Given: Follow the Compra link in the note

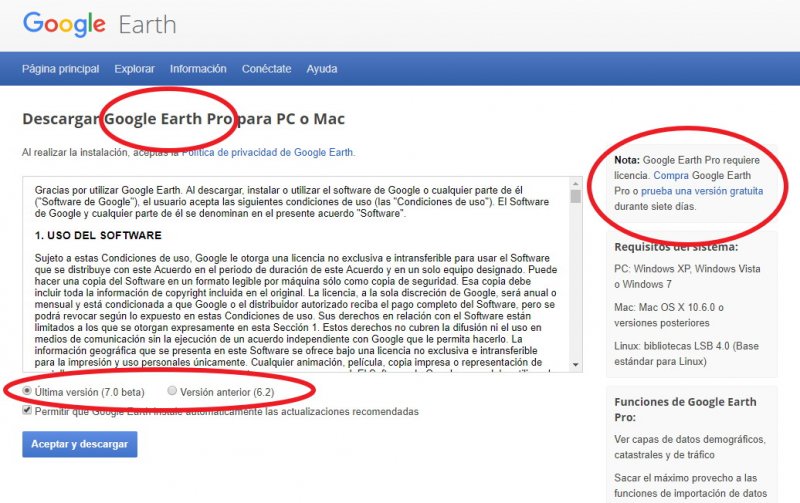Looking at the screenshot, I should [x=671, y=175].
